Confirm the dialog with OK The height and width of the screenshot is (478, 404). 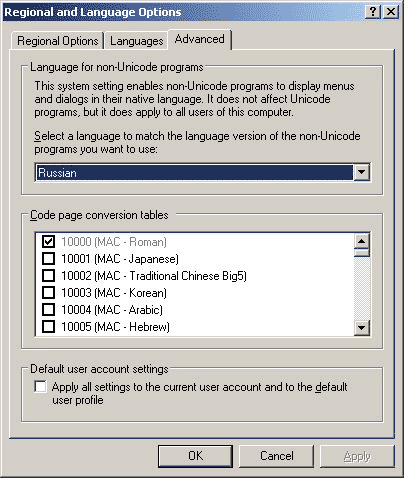pos(195,456)
